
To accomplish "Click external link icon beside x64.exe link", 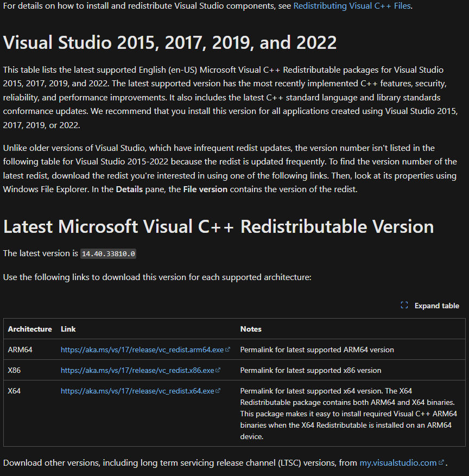I will pos(218,391).
